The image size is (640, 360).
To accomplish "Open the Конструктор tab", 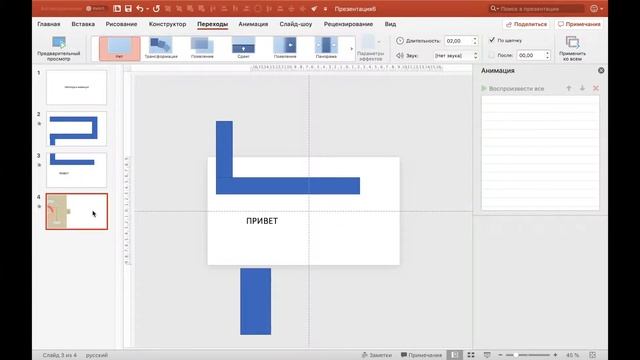I will click(167, 24).
